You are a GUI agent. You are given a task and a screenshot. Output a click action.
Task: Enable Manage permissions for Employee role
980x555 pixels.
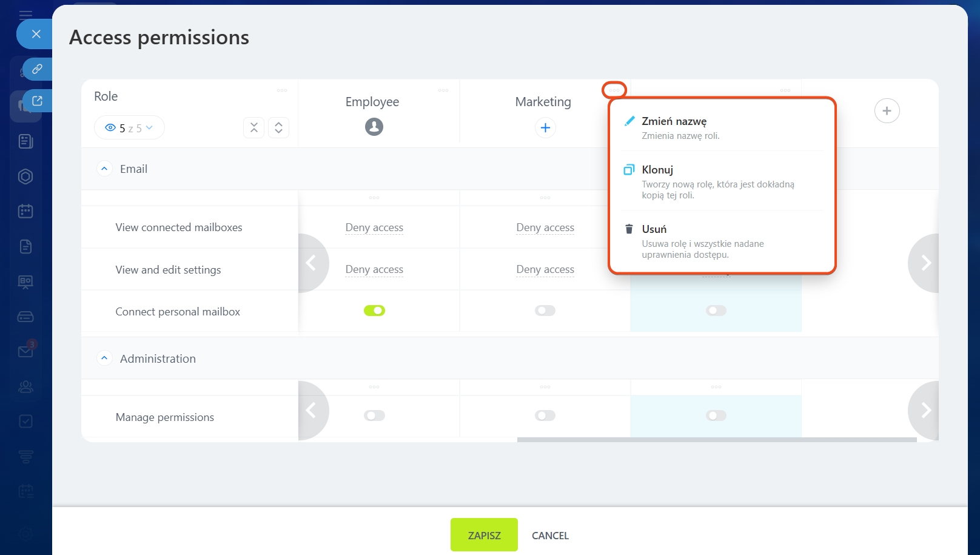(x=374, y=415)
